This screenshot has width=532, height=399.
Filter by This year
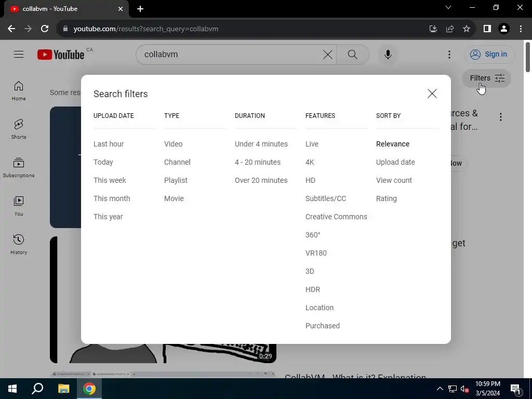(108, 217)
